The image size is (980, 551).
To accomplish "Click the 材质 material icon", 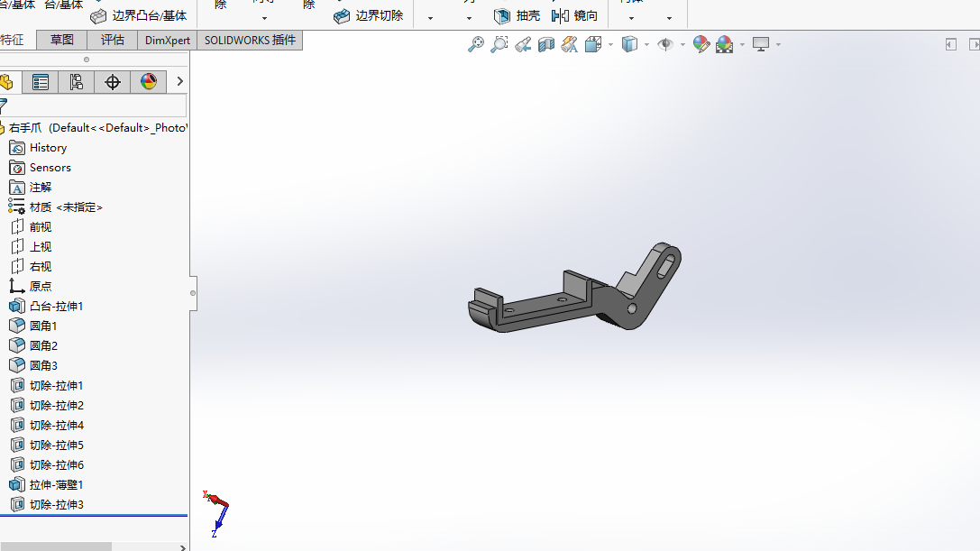I will point(16,207).
